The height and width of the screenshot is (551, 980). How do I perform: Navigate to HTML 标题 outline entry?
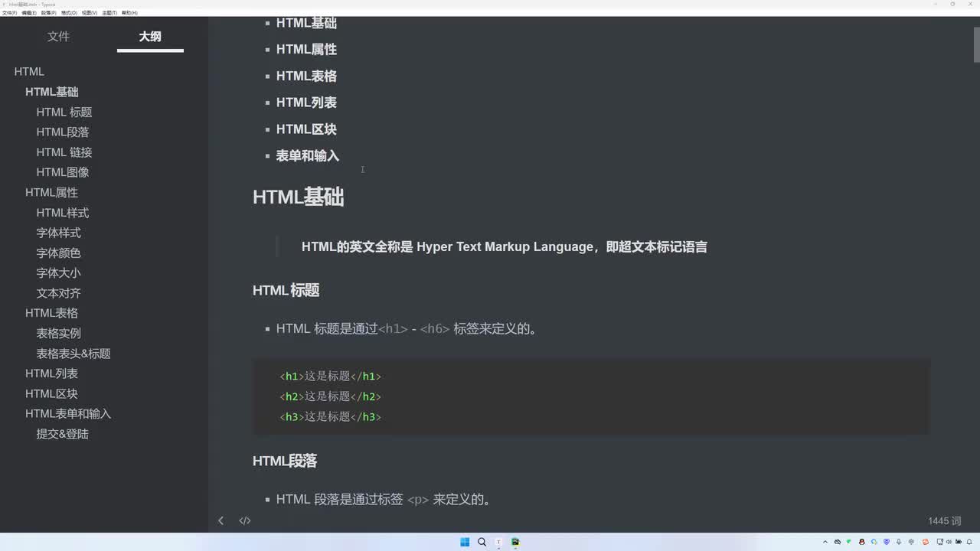(x=64, y=112)
